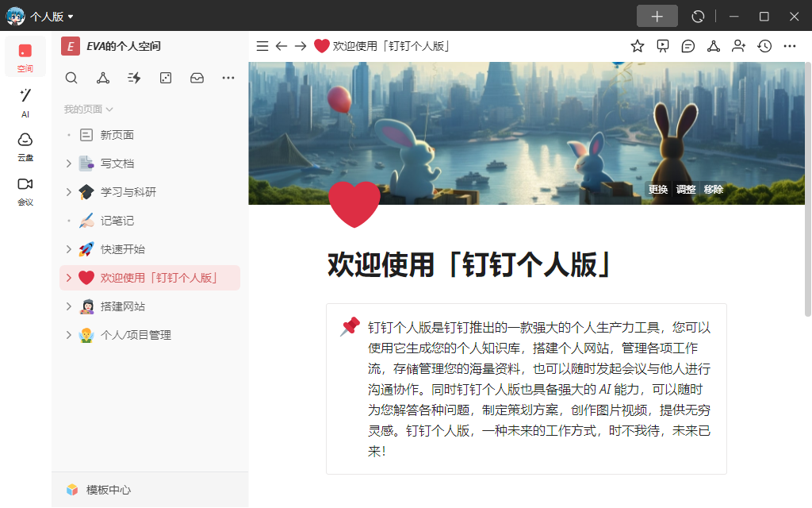
Task: Toggle the outline hamburger menu
Action: [262, 46]
